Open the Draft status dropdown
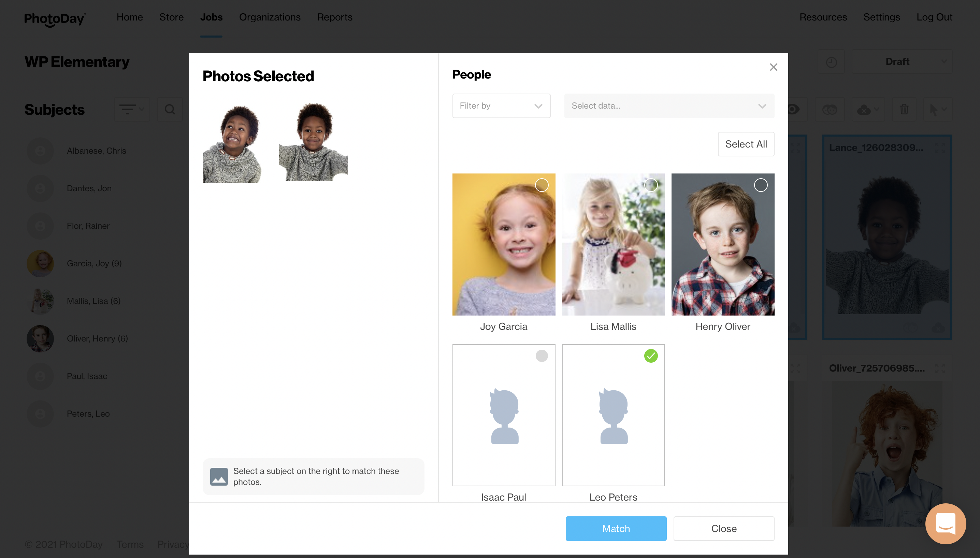This screenshot has height=558, width=980. click(902, 62)
